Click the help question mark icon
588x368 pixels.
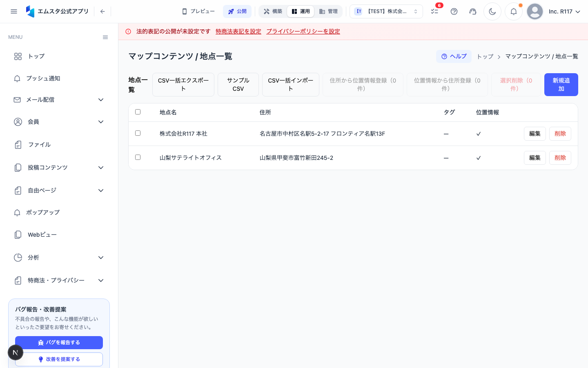point(454,11)
